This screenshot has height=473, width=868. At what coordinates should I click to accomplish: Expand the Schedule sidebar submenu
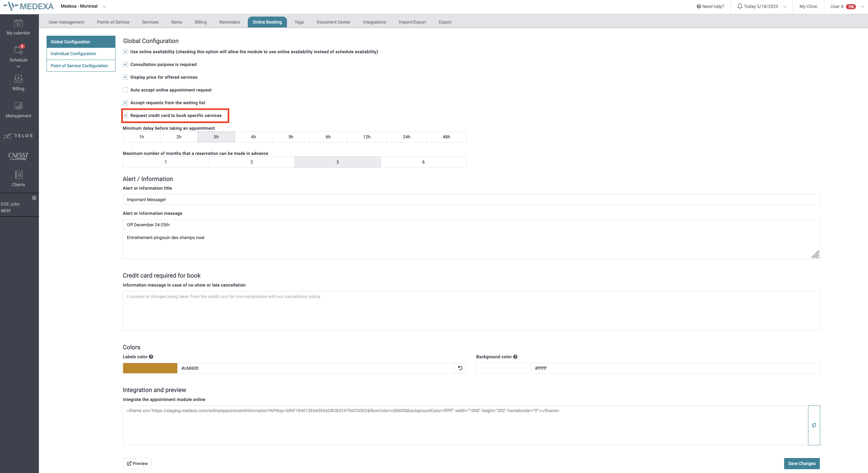18,67
